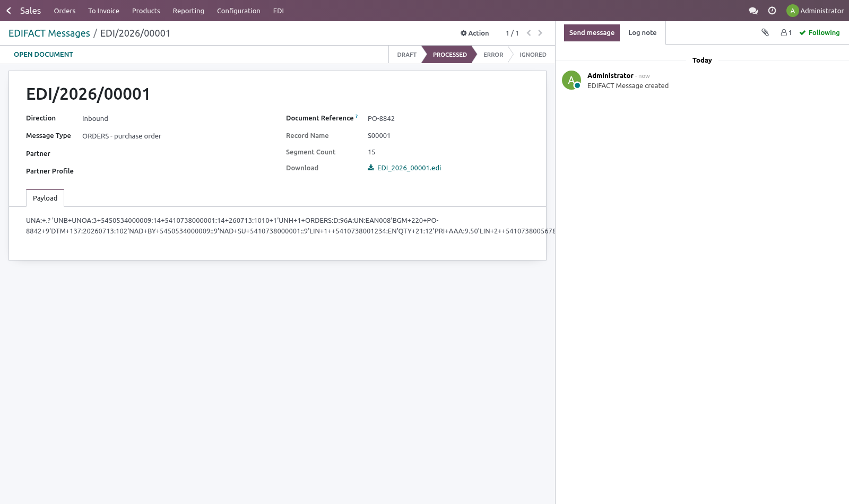Image resolution: width=849 pixels, height=504 pixels.
Task: Go to the previous record arrow
Action: [x=529, y=33]
